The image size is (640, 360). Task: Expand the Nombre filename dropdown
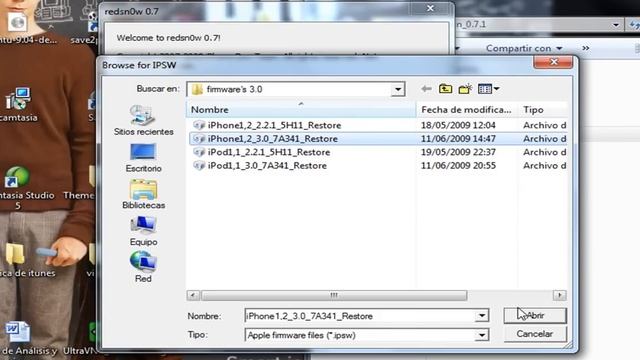click(482, 316)
